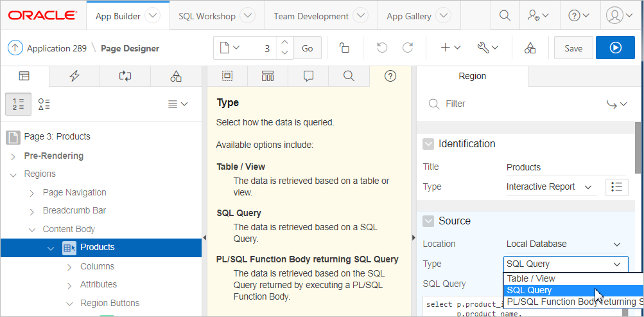The height and width of the screenshot is (317, 644).
Task: Open the Page Search magnifier tab
Action: (x=349, y=76)
